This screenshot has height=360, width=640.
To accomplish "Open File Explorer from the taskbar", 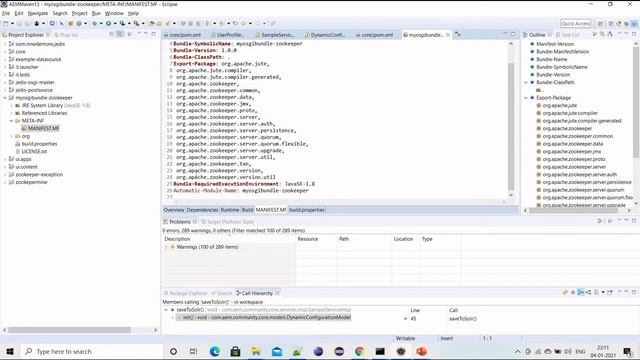I will tap(256, 351).
